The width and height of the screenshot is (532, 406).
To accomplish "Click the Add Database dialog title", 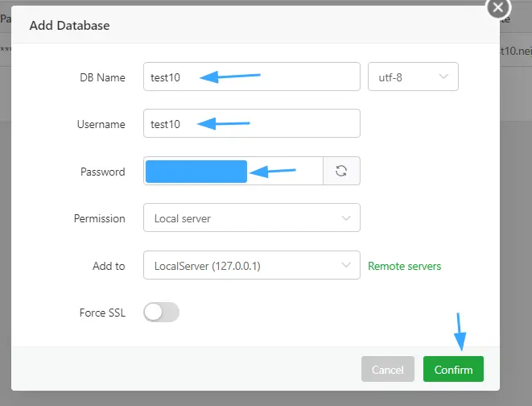I will coord(69,25).
